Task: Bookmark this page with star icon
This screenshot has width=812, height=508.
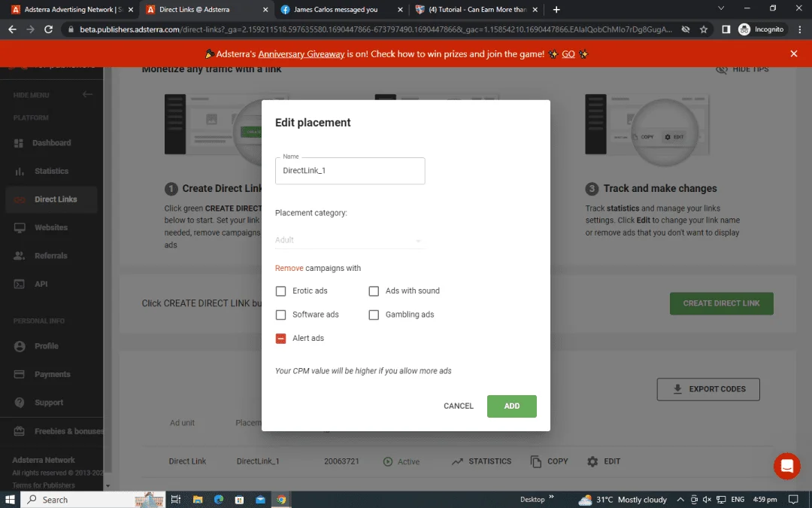Action: click(x=703, y=29)
